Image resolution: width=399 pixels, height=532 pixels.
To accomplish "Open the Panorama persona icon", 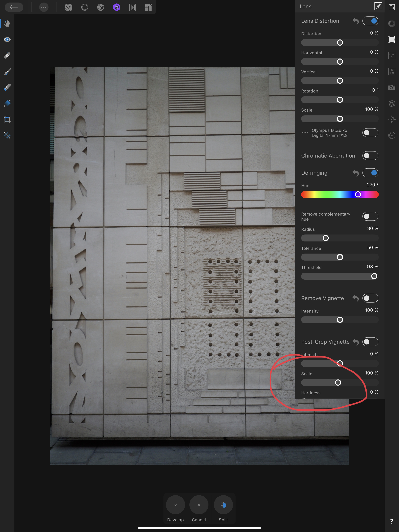I will click(133, 7).
